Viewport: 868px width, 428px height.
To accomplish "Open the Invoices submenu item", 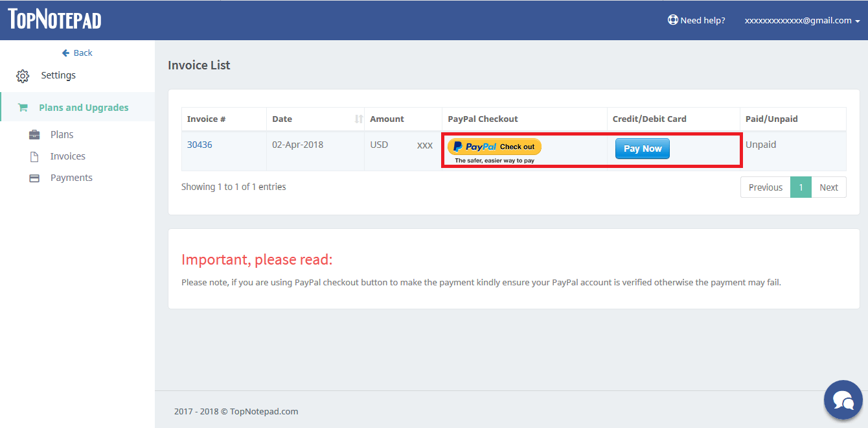I will pyautogui.click(x=68, y=156).
